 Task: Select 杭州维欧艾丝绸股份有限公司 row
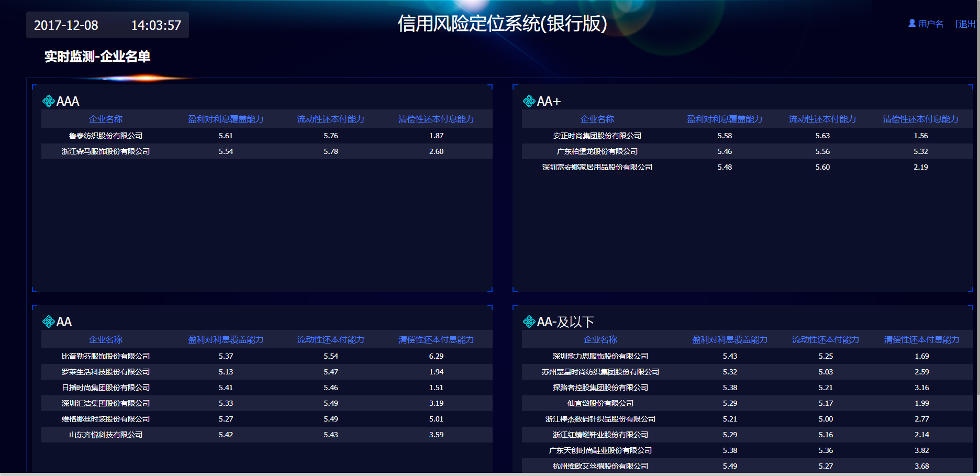click(748, 466)
